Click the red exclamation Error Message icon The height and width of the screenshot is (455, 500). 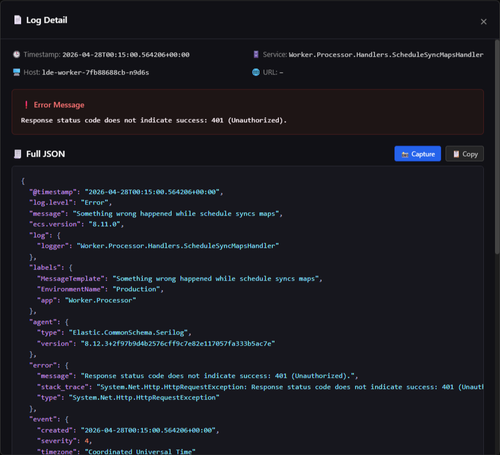click(26, 105)
